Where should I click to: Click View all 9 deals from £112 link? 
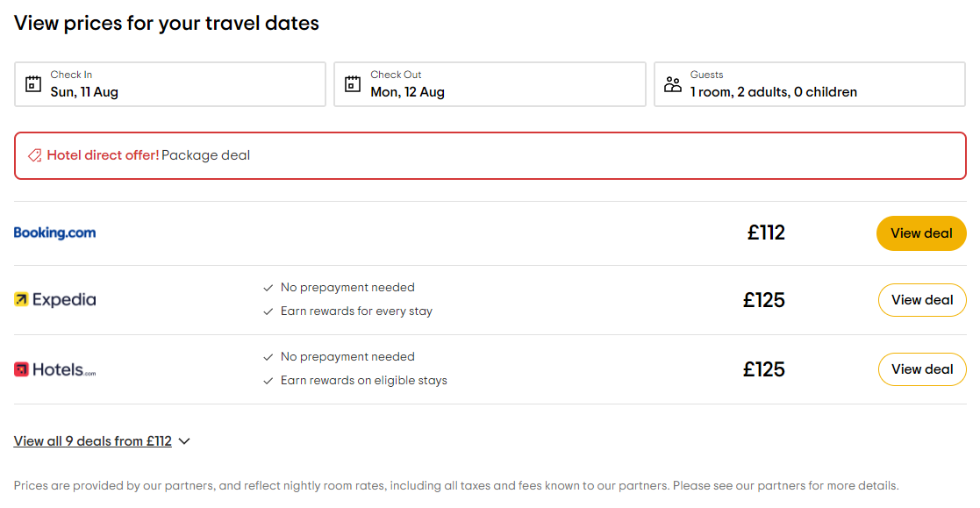[x=93, y=441]
